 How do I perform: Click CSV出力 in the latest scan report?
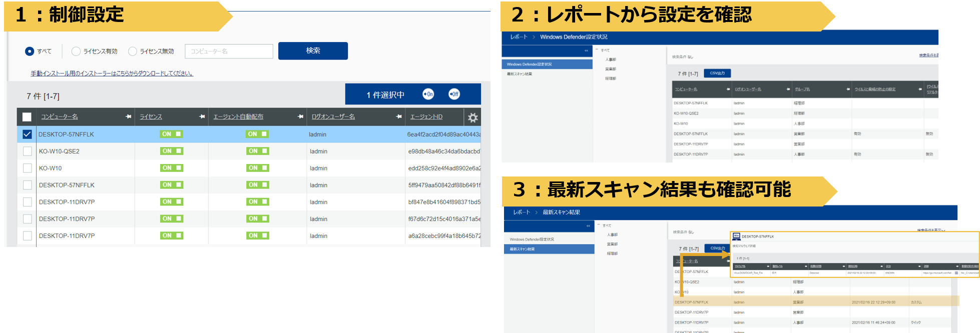[x=718, y=248]
